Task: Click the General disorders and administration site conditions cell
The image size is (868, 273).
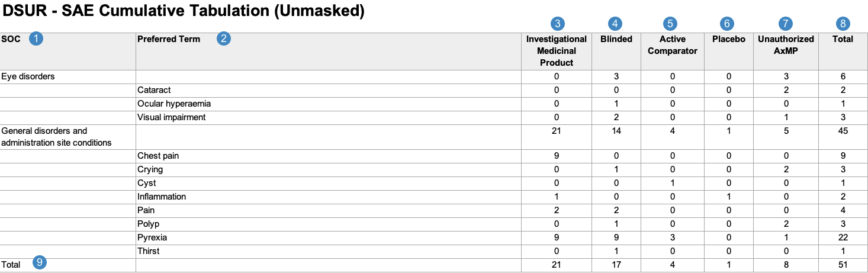Action: [68, 137]
